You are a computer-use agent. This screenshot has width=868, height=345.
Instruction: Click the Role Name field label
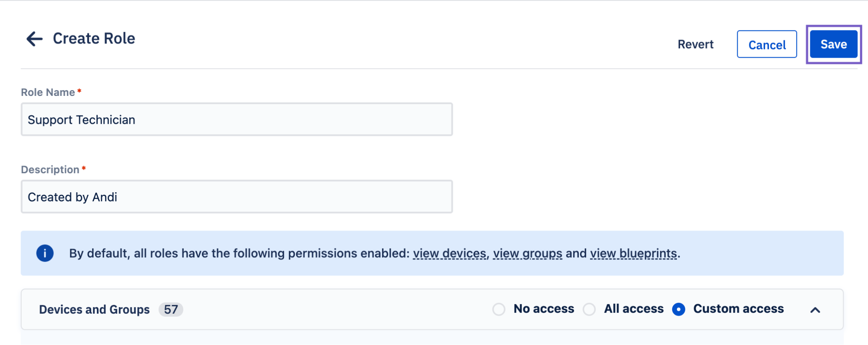click(x=48, y=92)
